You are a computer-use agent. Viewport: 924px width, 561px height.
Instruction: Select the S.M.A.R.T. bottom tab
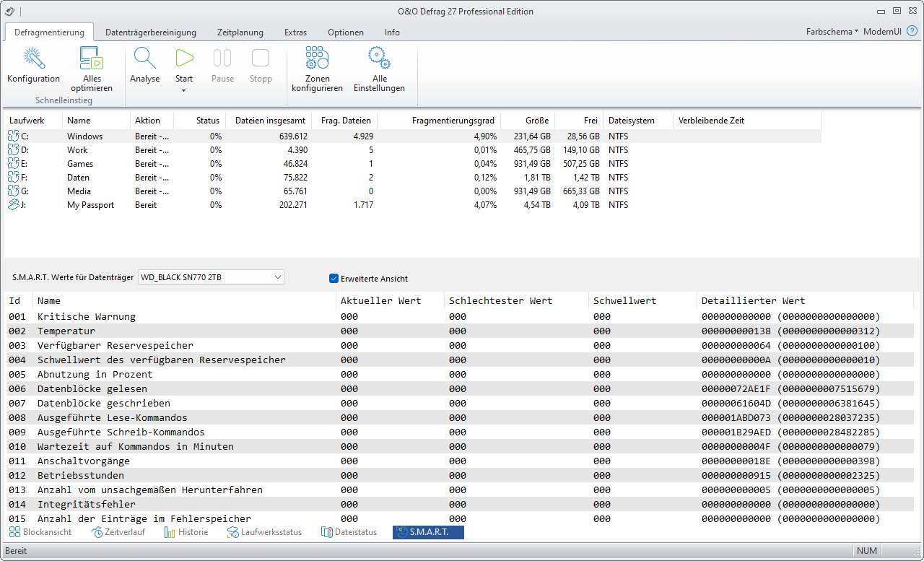[x=428, y=532]
